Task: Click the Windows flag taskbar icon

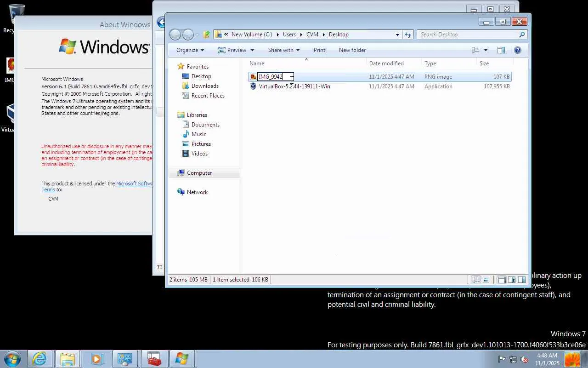Action: [x=181, y=359]
